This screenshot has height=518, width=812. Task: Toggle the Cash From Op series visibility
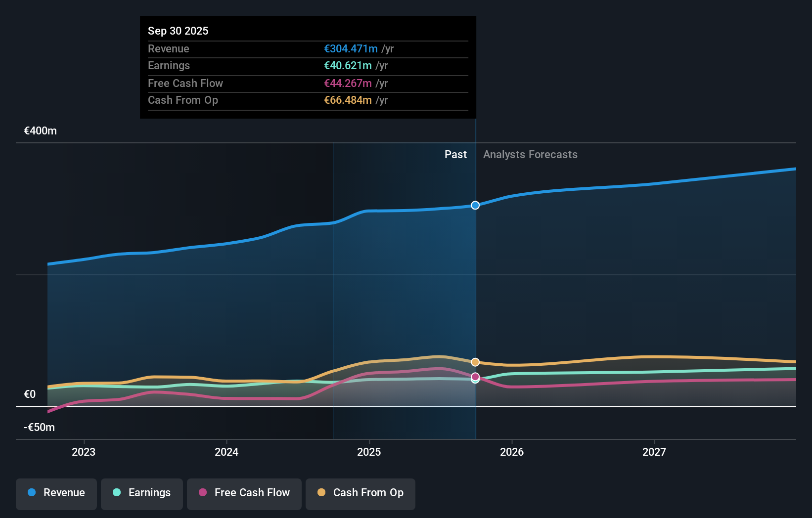tap(360, 494)
